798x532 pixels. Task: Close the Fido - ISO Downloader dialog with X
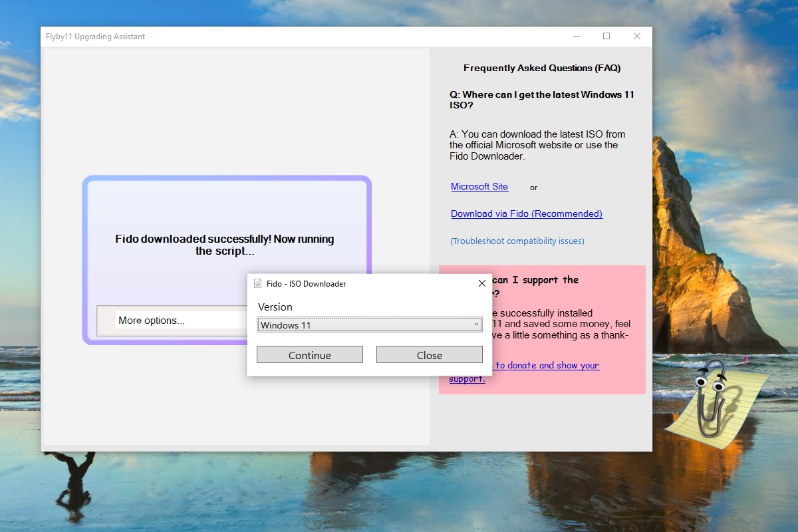(x=482, y=283)
